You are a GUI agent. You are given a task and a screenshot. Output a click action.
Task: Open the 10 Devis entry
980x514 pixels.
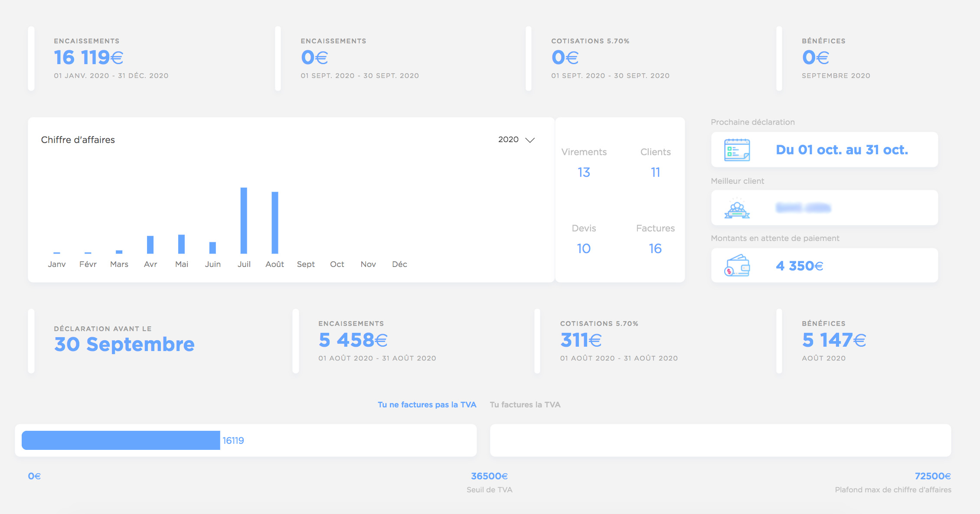coord(584,248)
